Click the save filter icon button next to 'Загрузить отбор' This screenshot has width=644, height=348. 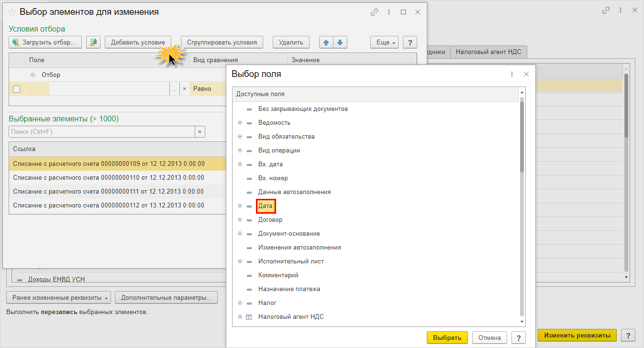(x=93, y=42)
